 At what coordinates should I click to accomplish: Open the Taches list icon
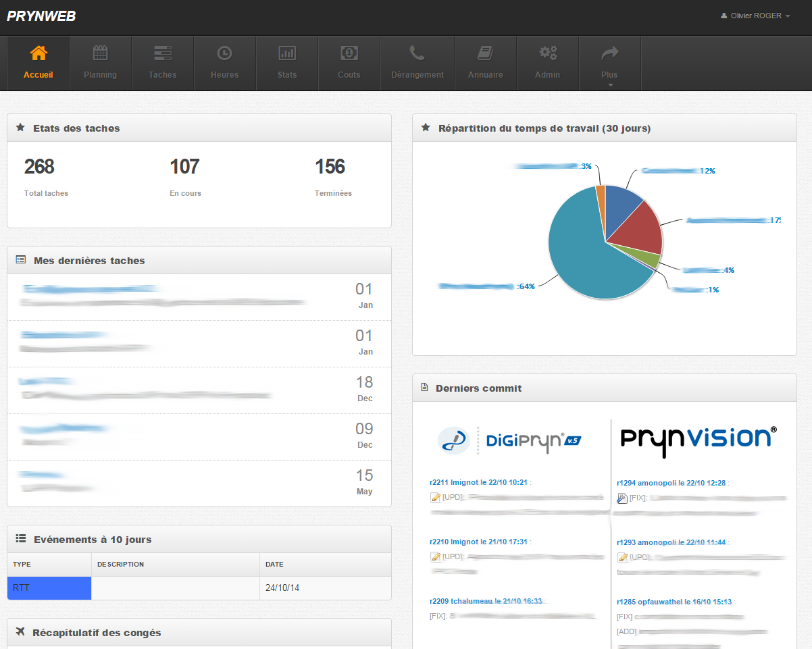pyautogui.click(x=162, y=53)
